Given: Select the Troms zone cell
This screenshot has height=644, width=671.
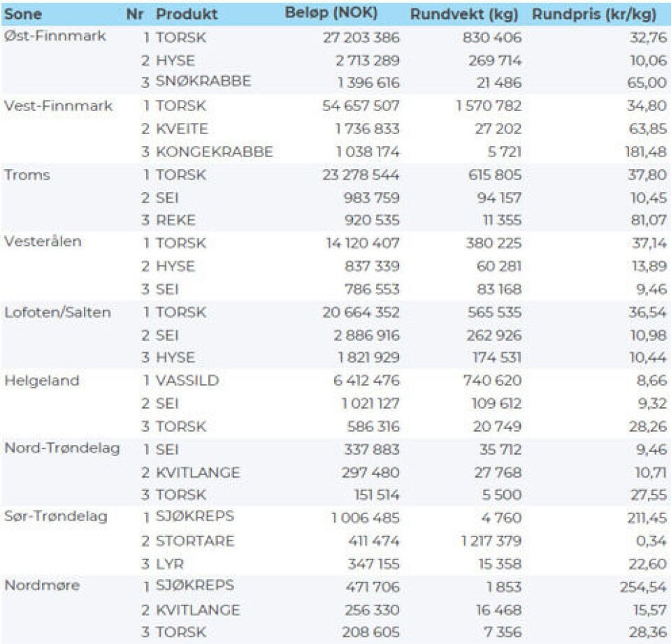Looking at the screenshot, I should click(x=27, y=175).
